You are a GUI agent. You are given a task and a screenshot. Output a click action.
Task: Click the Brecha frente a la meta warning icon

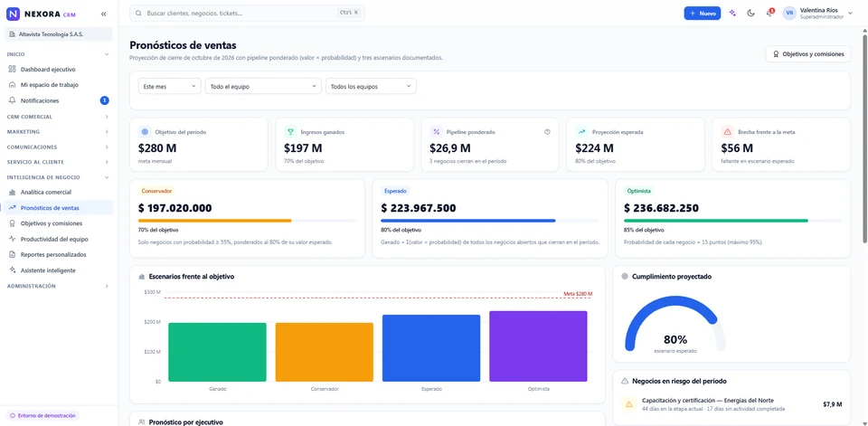coord(727,132)
